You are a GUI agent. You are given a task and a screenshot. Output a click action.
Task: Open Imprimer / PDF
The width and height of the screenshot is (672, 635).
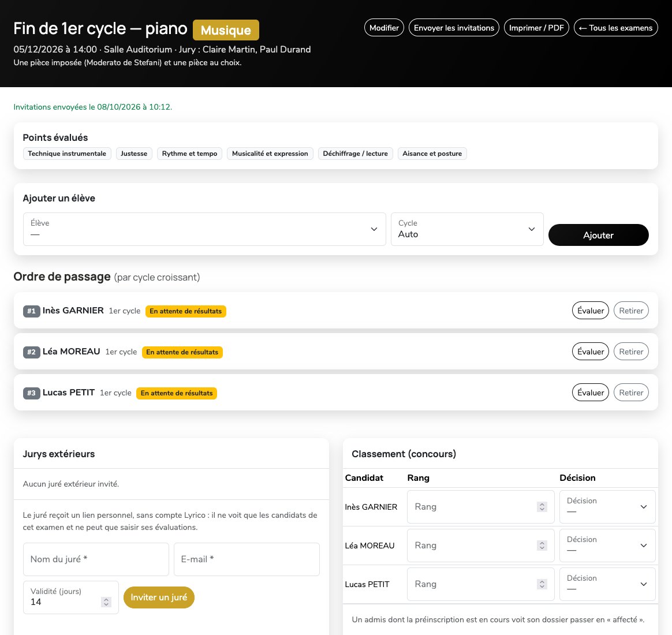coord(536,28)
